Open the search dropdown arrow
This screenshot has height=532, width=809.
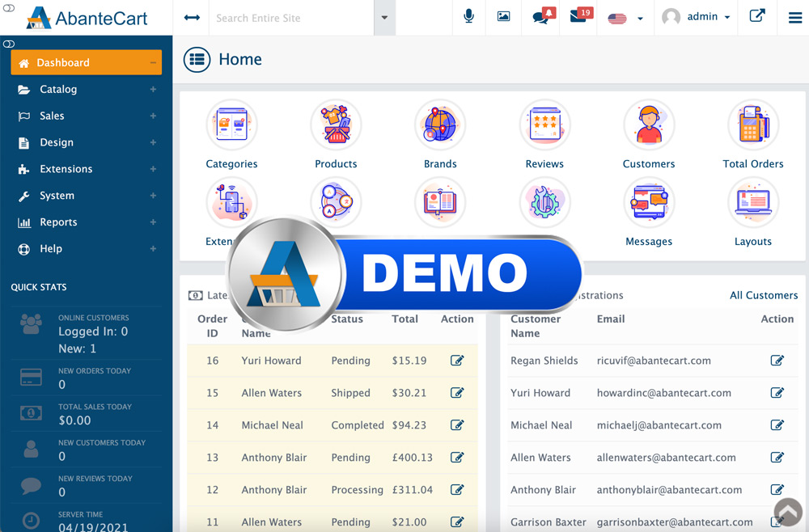click(384, 18)
